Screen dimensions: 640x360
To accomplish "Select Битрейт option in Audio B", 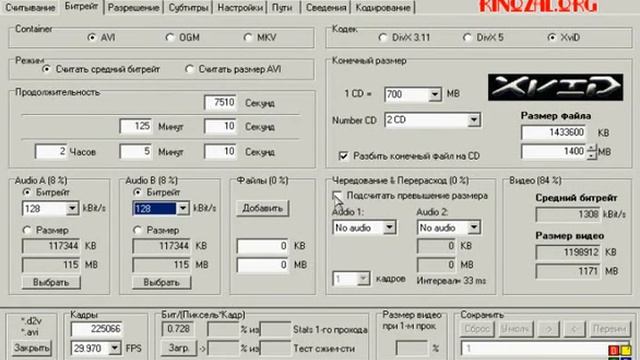I will (x=157, y=192).
